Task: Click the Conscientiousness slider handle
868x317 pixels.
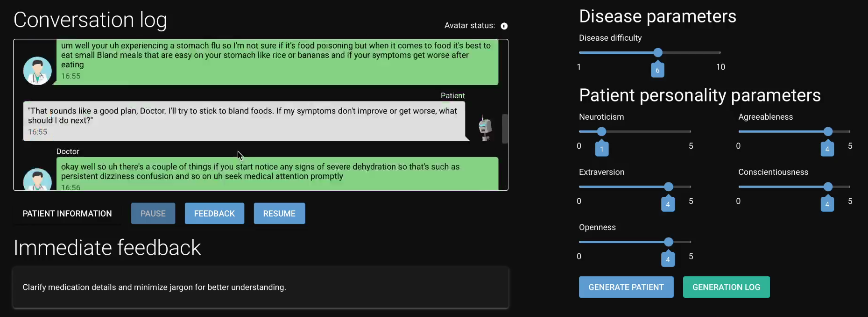Action: pyautogui.click(x=828, y=187)
